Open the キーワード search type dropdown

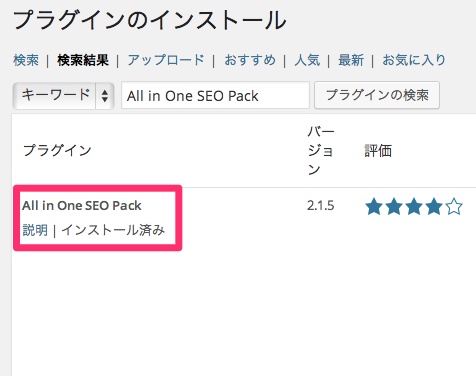63,96
